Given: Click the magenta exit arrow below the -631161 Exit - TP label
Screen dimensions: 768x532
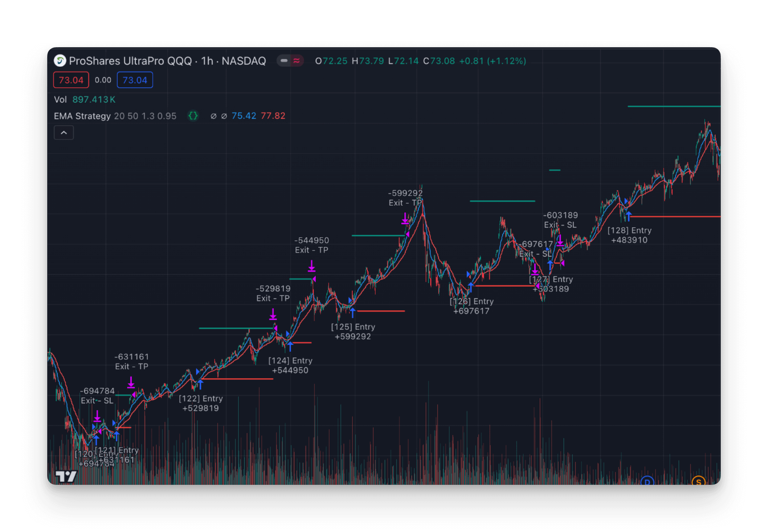Looking at the screenshot, I should tap(131, 382).
